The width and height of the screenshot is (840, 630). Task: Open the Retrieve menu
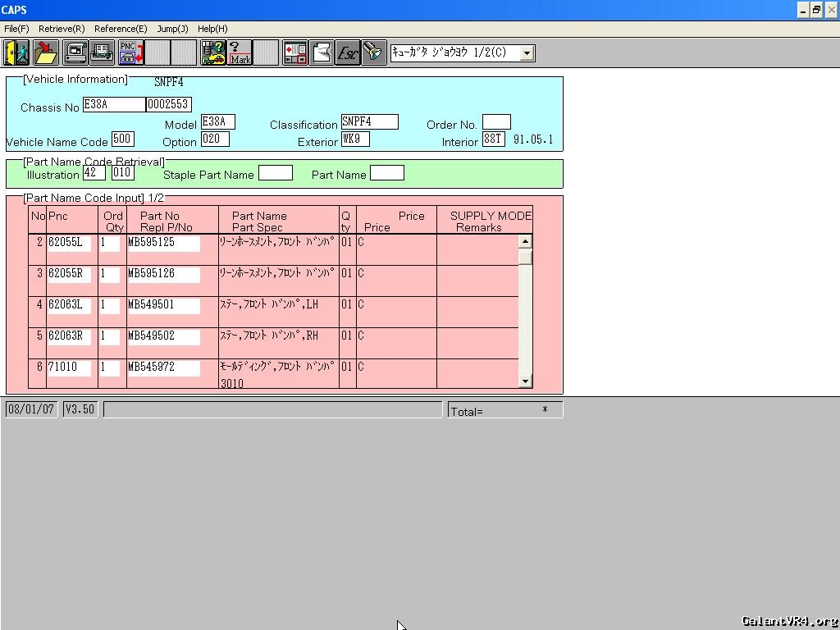[x=62, y=29]
